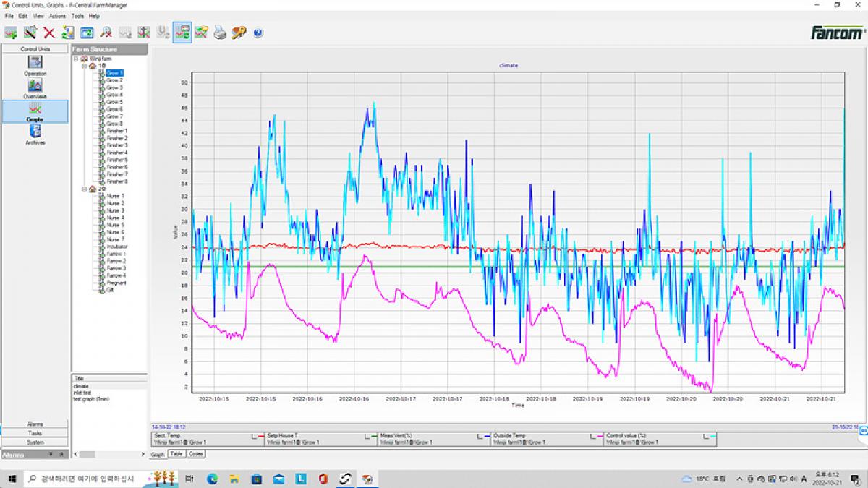
Task: Switch to the Table tab
Action: (x=176, y=454)
